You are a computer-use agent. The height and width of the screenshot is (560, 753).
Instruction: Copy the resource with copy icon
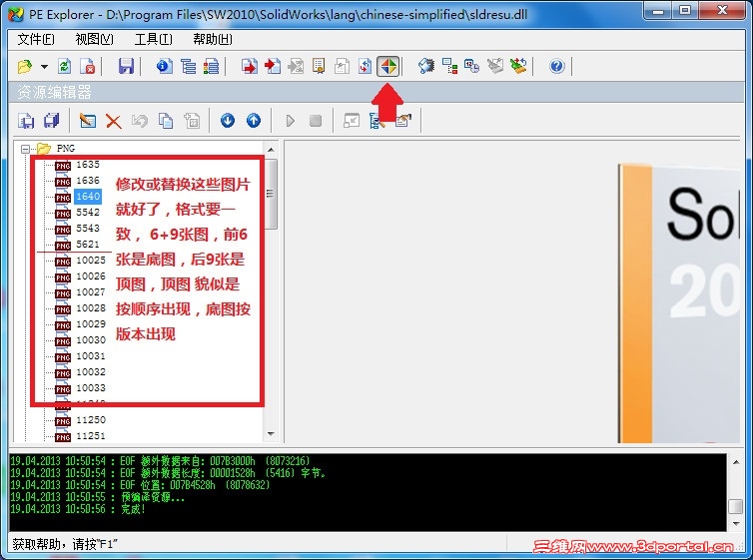click(x=166, y=121)
